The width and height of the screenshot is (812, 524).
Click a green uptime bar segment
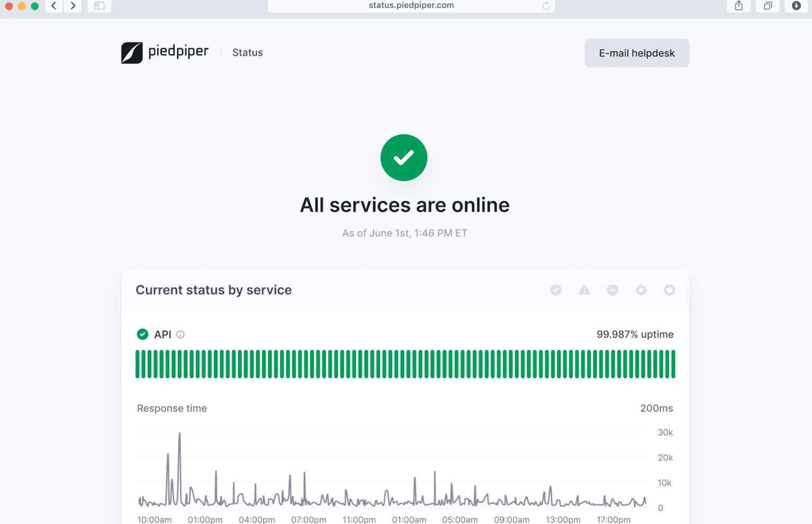(405, 363)
